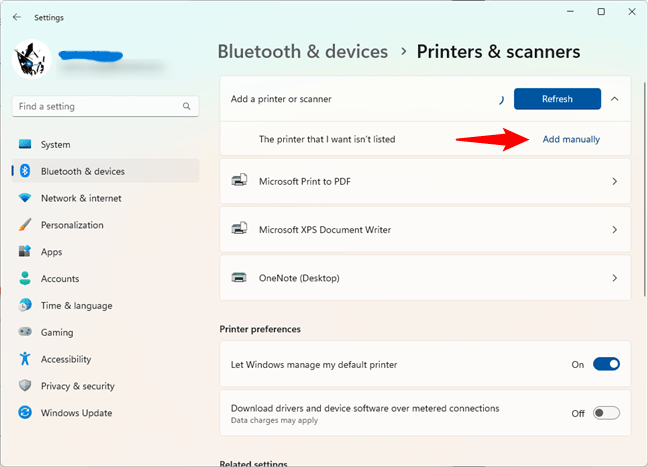
Task: Select Bluetooth & devices label
Action: 83,172
